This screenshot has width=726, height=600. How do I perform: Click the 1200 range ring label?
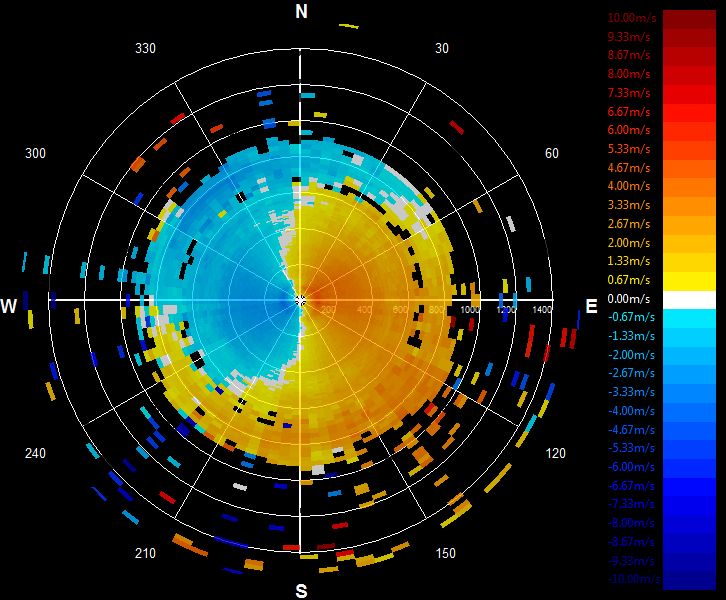click(x=506, y=310)
